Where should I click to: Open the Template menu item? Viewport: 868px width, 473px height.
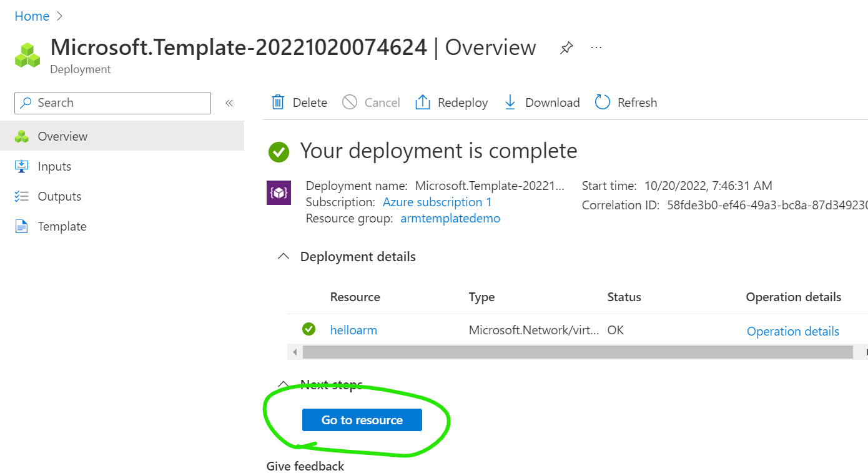click(122, 226)
